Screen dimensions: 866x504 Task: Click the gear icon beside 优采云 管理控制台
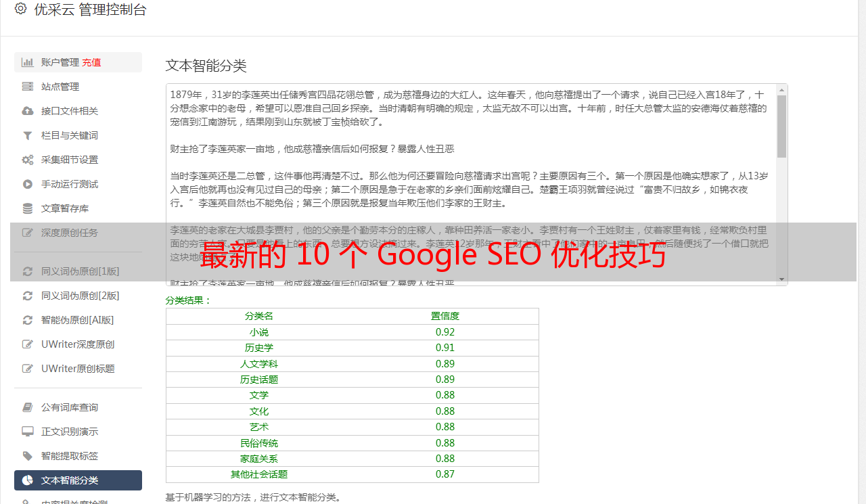20,9
